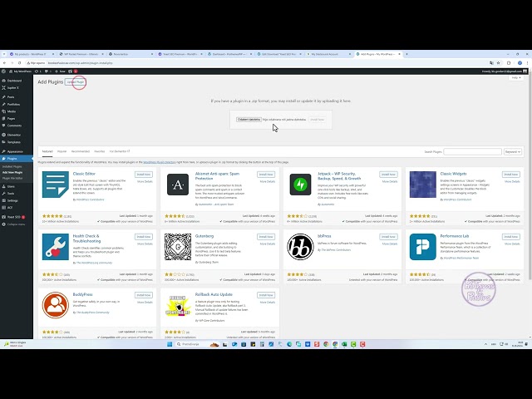This screenshot has width=532, height=399.
Task: Open the WordPress Plugin Directory link
Action: click(x=160, y=162)
